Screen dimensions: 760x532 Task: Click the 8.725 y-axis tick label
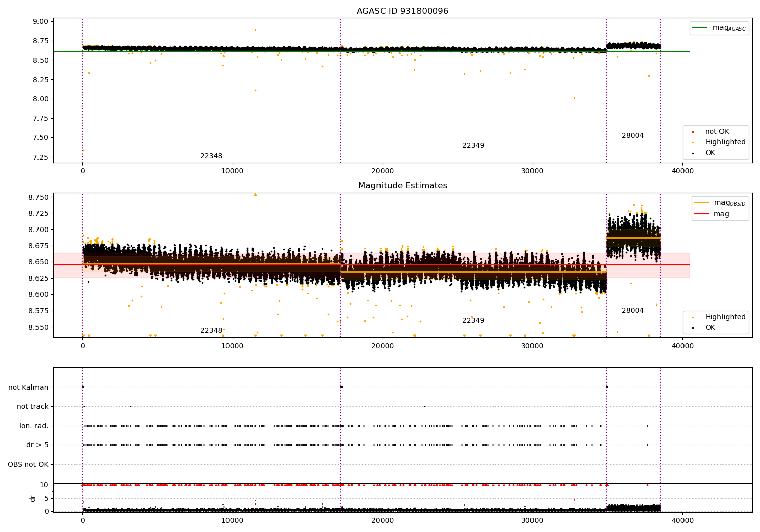click(38, 213)
